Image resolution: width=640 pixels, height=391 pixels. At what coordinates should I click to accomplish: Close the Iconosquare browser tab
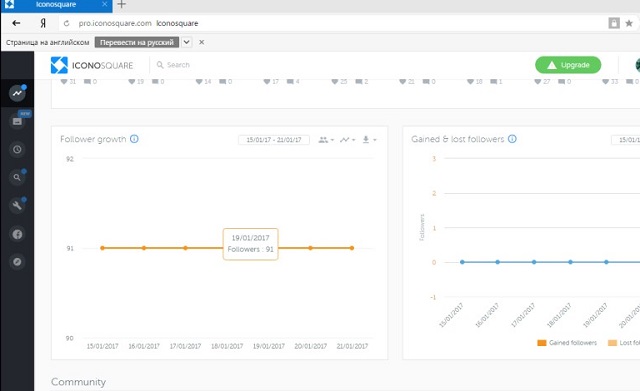click(104, 4)
